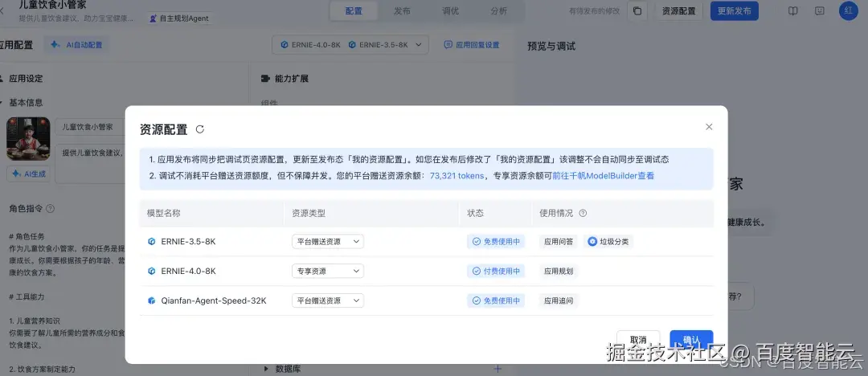Open 应用回复设置 link
This screenshot has width=868, height=376.
point(472,45)
